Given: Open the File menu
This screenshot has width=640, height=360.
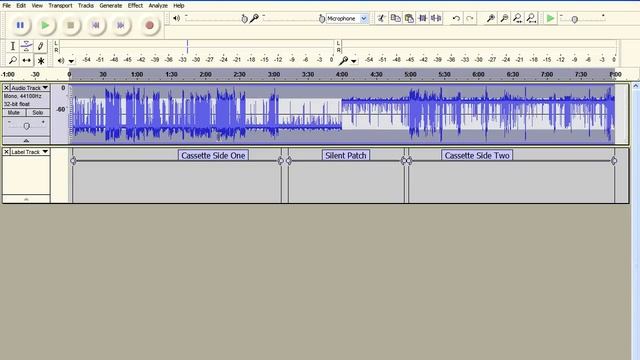Looking at the screenshot, I should click(x=7, y=6).
